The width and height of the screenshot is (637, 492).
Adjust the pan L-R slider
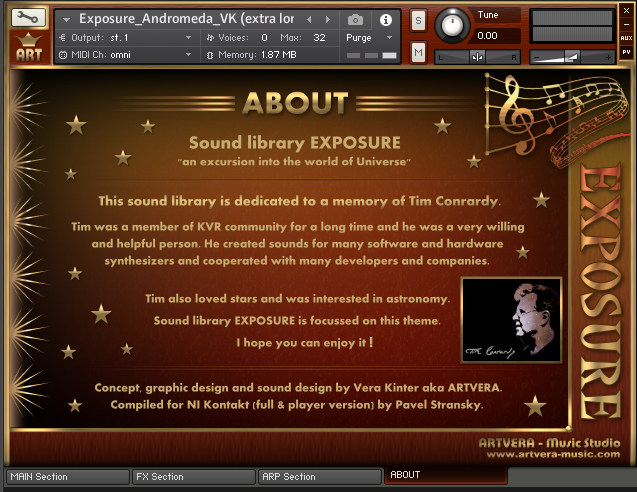(477, 57)
